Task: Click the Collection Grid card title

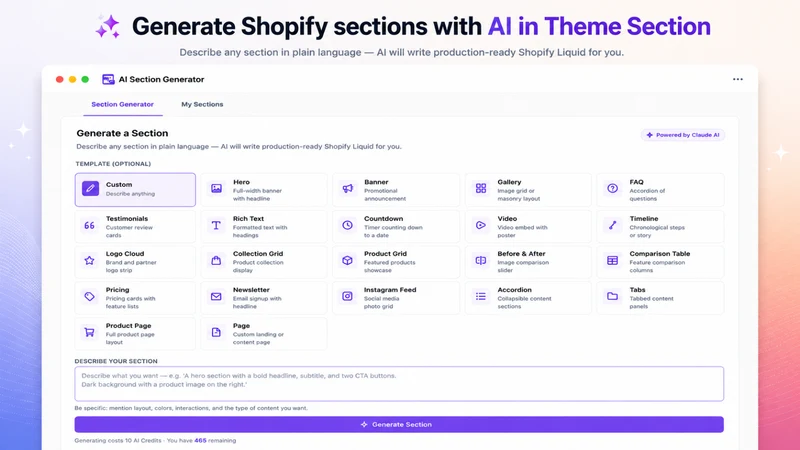Action: coord(258,254)
